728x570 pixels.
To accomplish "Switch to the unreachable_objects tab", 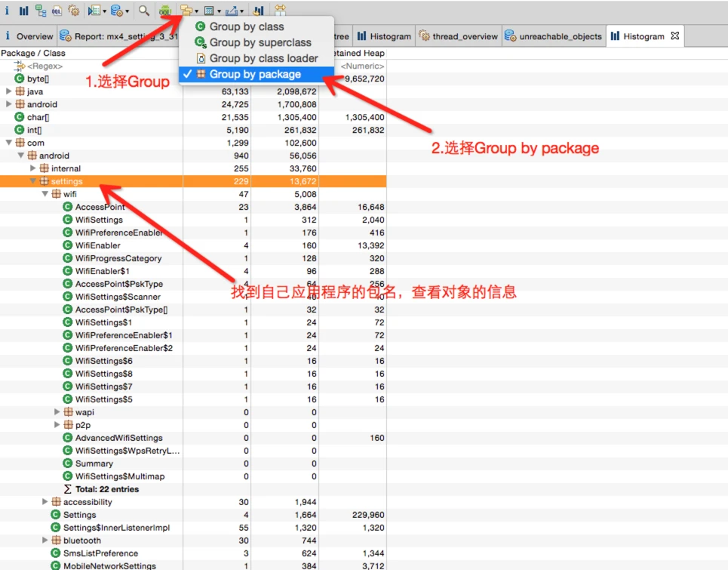I will point(559,36).
